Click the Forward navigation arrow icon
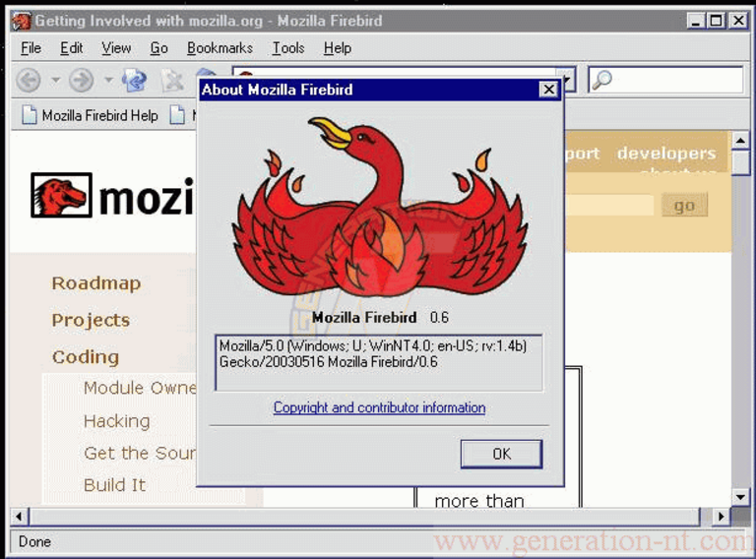The image size is (756, 559). [x=81, y=80]
